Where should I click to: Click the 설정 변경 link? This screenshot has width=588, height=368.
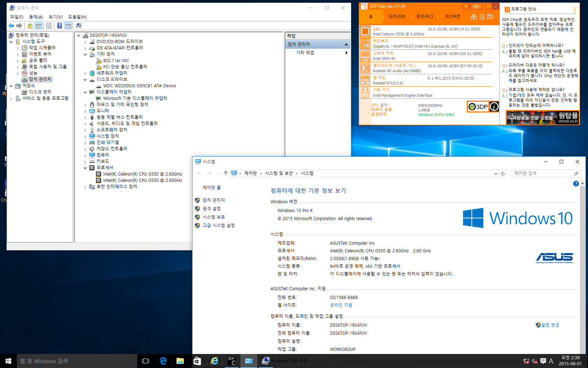coord(550,325)
